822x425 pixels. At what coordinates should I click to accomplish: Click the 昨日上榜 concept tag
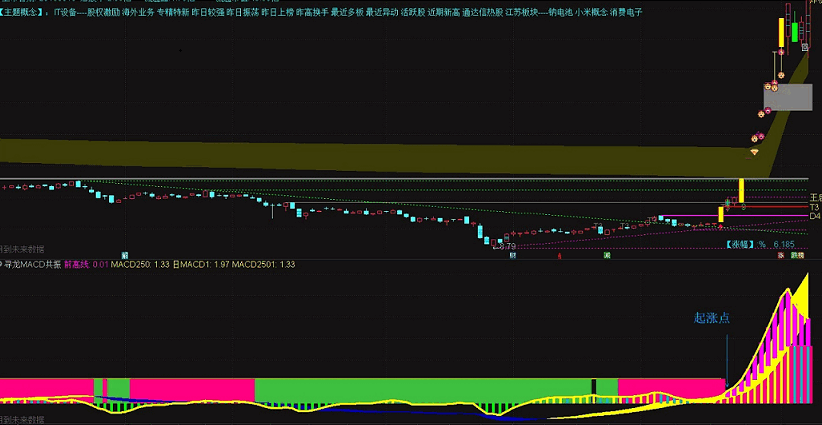point(277,12)
